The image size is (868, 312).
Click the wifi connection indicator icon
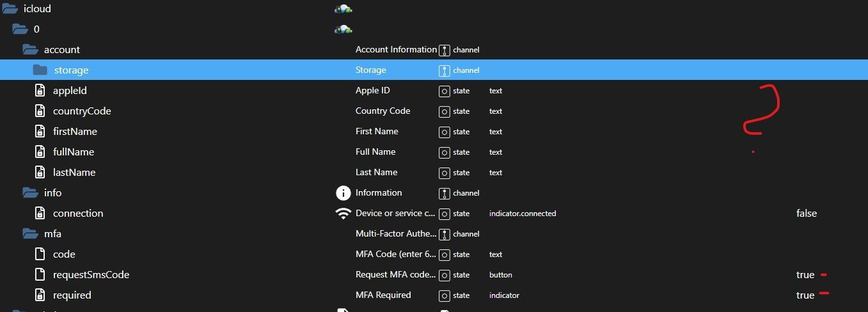[343, 214]
